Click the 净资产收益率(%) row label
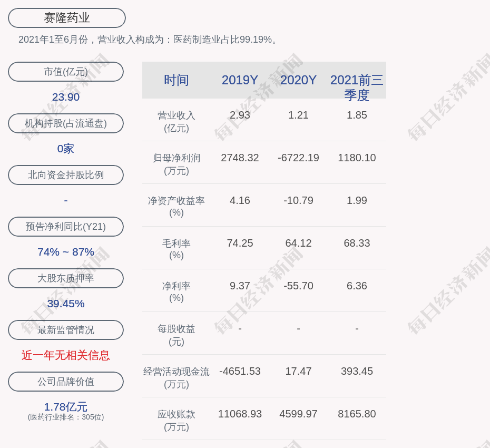 click(x=177, y=206)
